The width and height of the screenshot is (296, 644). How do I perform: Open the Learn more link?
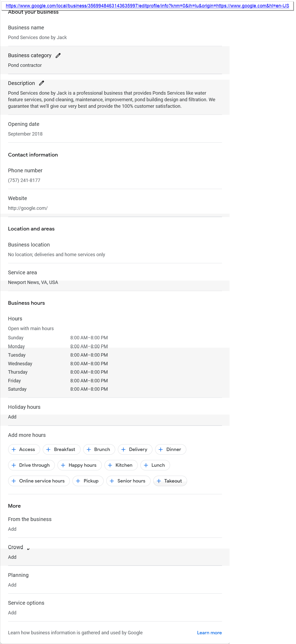coord(209,633)
